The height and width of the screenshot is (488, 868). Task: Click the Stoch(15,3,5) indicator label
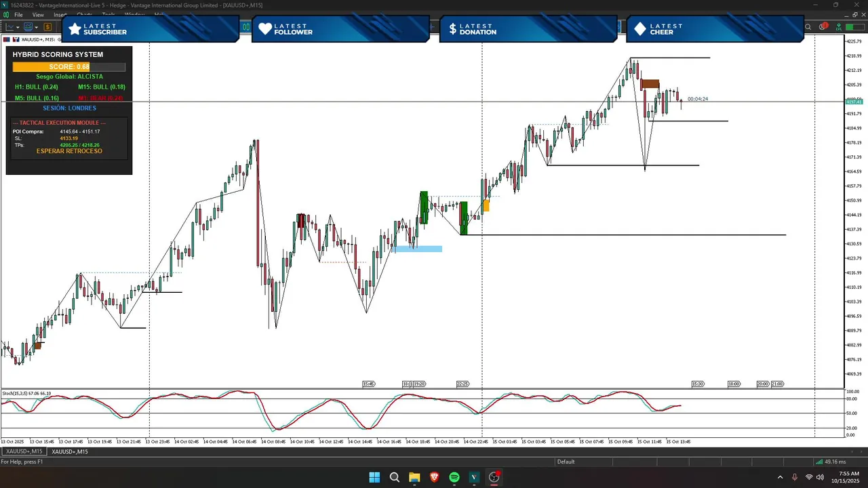pos(26,393)
